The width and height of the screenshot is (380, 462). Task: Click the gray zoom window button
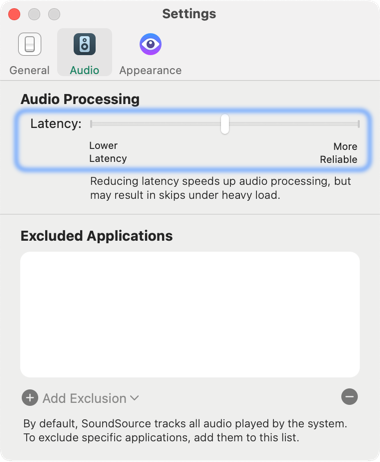click(54, 14)
